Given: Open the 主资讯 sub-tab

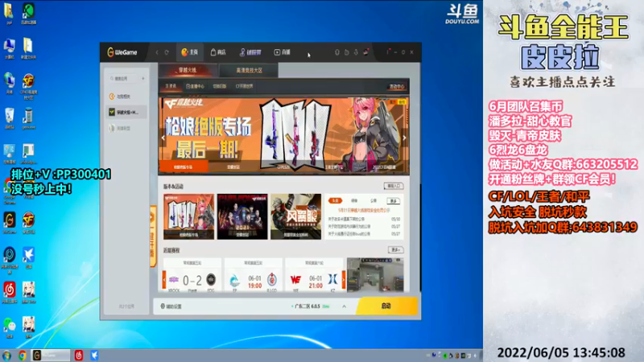Looking at the screenshot, I should (x=171, y=86).
